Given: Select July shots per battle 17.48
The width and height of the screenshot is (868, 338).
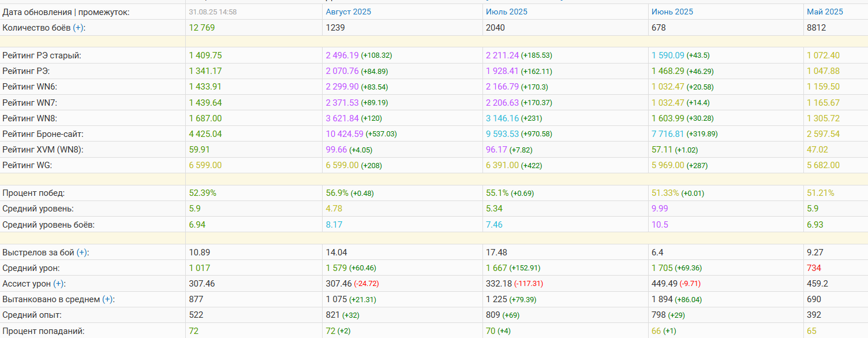Looking at the screenshot, I should click(496, 252).
